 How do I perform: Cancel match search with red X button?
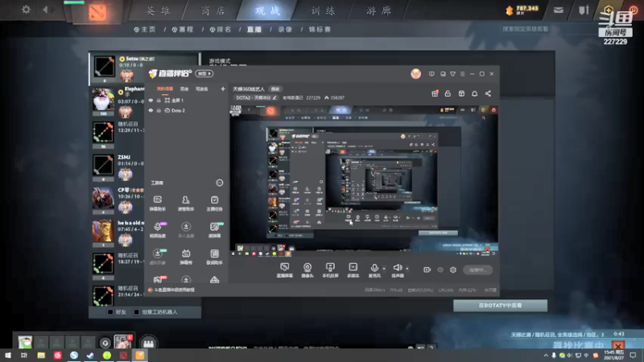pos(617,346)
